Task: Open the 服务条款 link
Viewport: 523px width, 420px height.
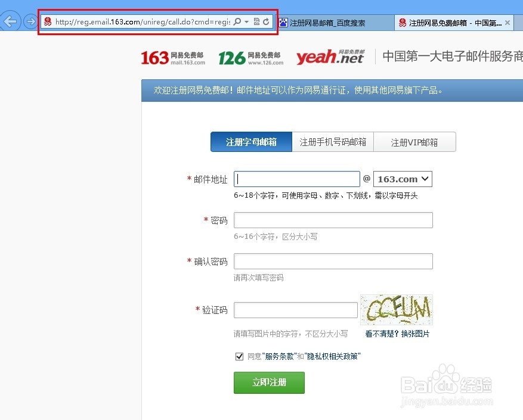Action: 279,356
